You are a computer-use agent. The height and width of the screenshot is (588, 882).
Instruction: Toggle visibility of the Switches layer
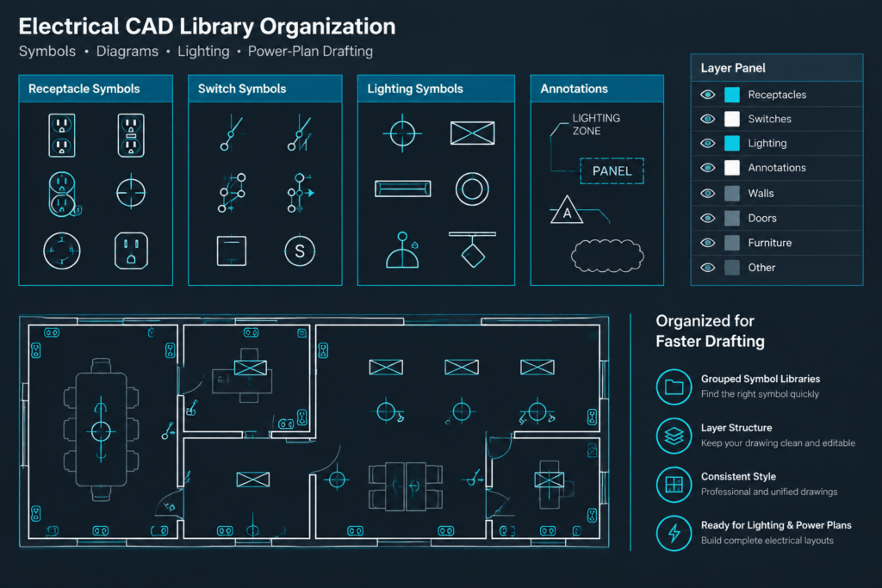(x=708, y=119)
